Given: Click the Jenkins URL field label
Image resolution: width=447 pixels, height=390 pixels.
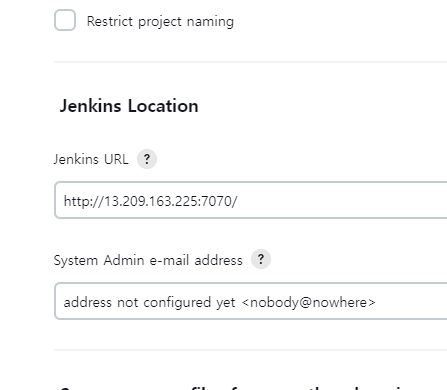Looking at the screenshot, I should click(x=91, y=159).
